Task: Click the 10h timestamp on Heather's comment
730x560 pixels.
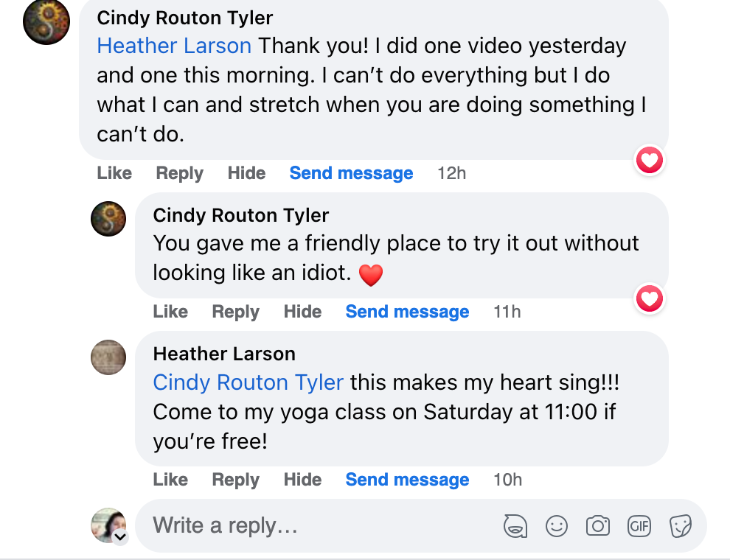Action: (507, 480)
